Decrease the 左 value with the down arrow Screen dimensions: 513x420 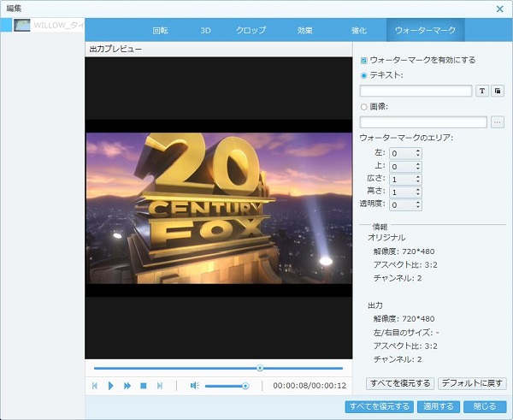(x=418, y=155)
